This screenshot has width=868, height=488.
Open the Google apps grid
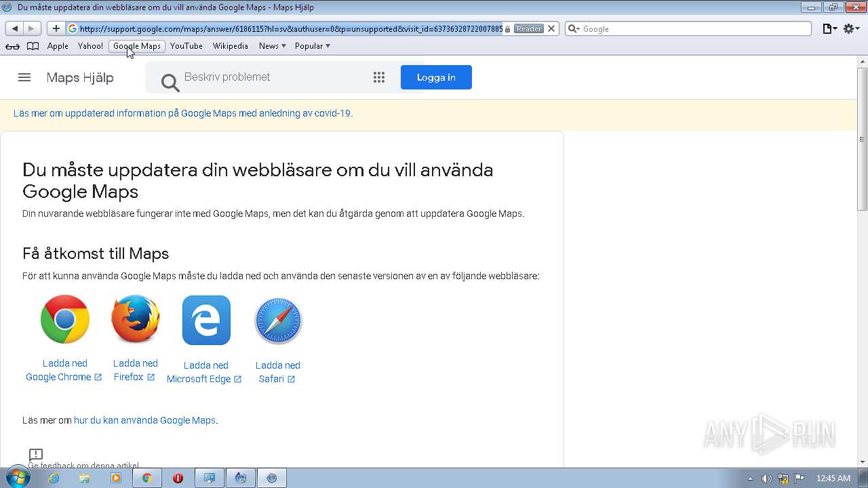tap(379, 77)
